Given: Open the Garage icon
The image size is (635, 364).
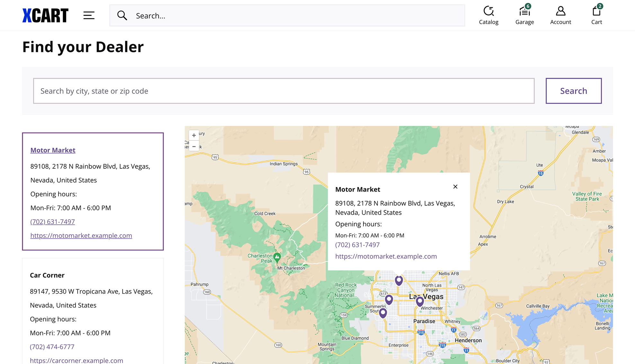Looking at the screenshot, I should pos(524,15).
